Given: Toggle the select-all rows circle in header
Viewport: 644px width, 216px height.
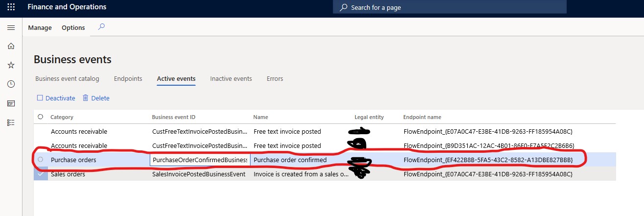Looking at the screenshot, I should (x=40, y=117).
